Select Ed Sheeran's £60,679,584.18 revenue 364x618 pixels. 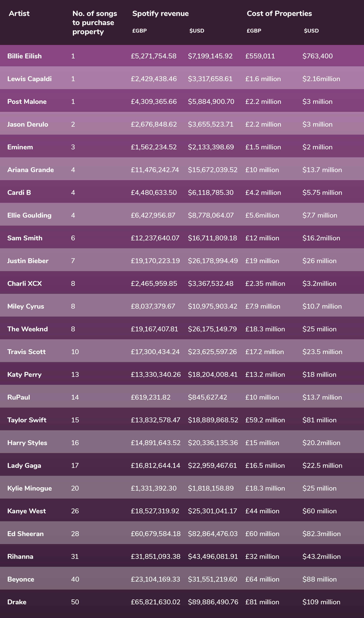tap(155, 534)
